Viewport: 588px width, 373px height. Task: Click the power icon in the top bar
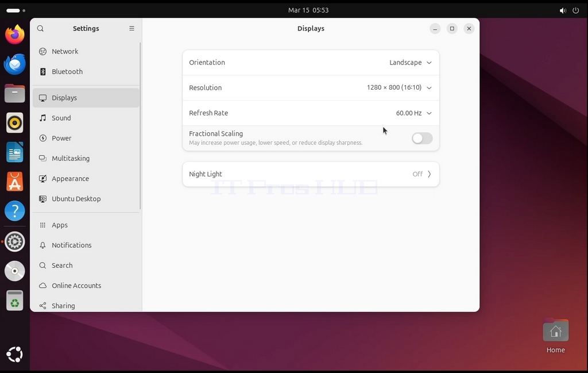[575, 10]
